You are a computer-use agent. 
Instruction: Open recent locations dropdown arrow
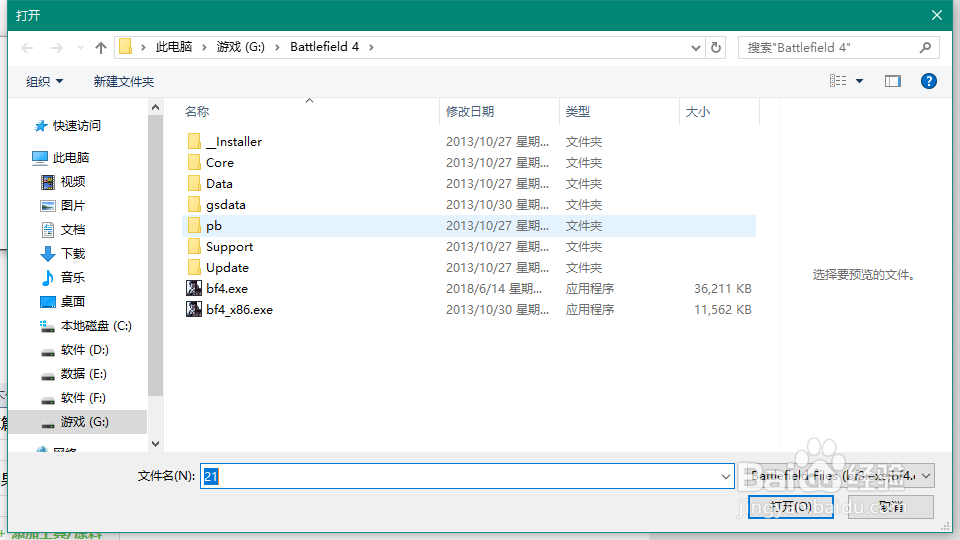point(80,48)
